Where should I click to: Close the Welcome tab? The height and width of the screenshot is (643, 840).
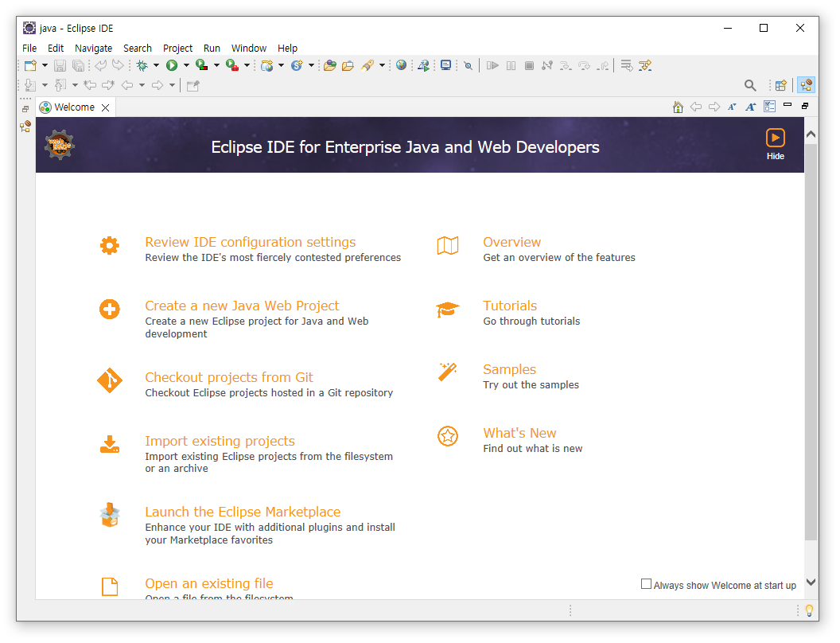(106, 107)
